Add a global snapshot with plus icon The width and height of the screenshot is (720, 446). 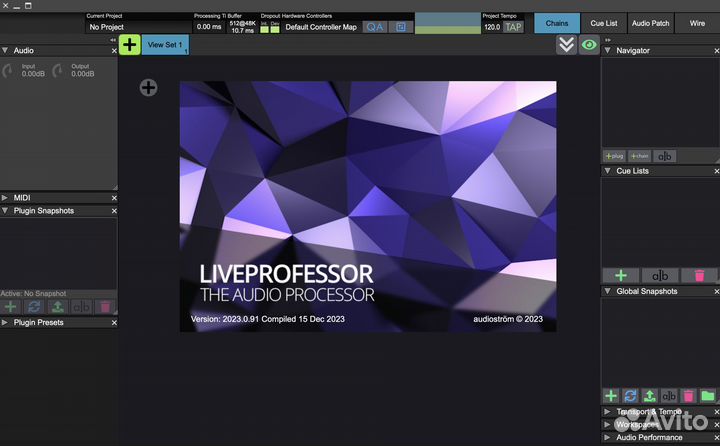point(611,395)
